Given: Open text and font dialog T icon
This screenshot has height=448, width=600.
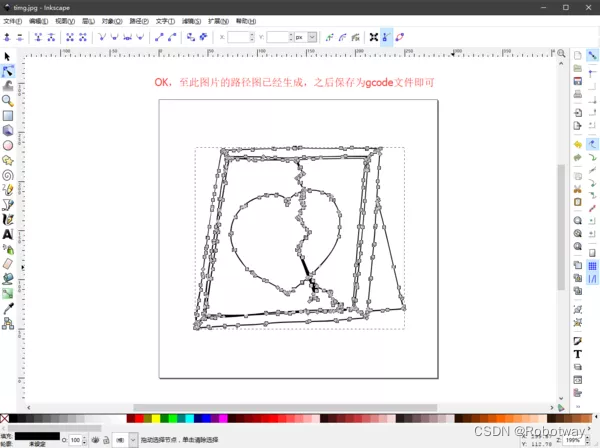Looking at the screenshot, I should pos(578,354).
